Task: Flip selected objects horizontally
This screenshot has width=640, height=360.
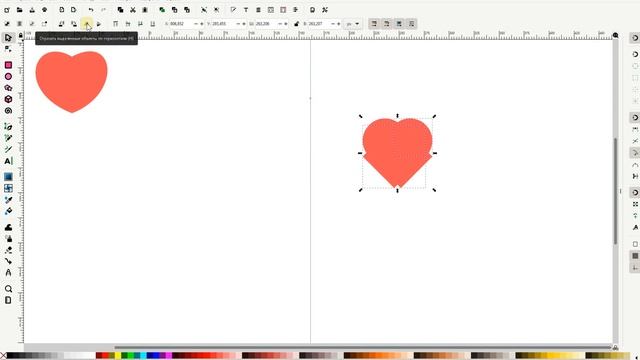Action: coord(87,24)
